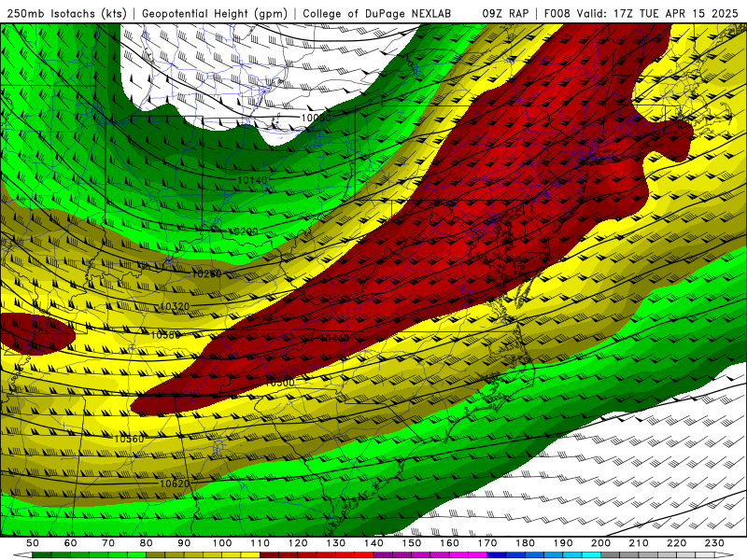This screenshot has width=747, height=560.
Task: Click the 10260 height contour label
Action: [x=206, y=273]
